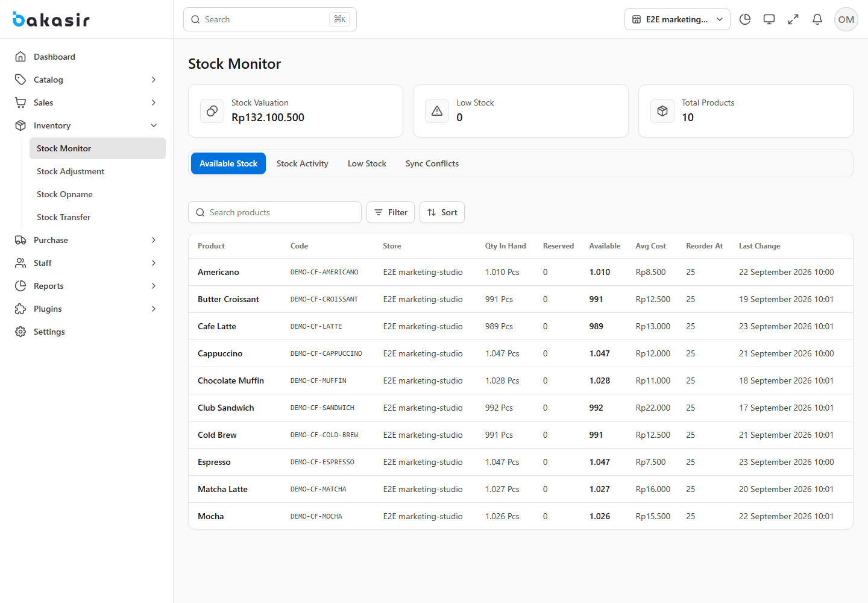Click the Reports chart icon in sidebar
Image resolution: width=868 pixels, height=603 pixels.
(20, 286)
